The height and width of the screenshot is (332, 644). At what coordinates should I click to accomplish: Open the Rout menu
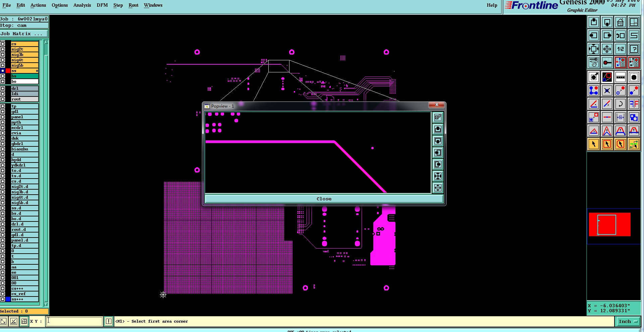tap(133, 5)
